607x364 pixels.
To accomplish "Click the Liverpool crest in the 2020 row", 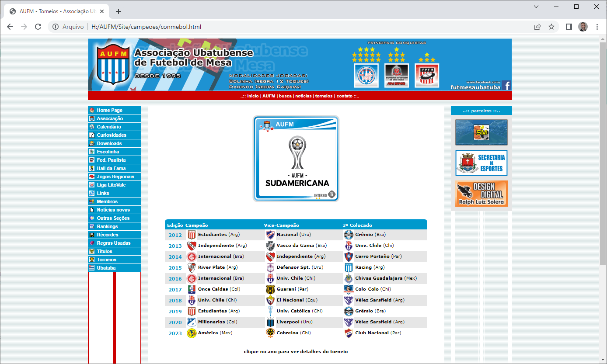I will pyautogui.click(x=270, y=322).
